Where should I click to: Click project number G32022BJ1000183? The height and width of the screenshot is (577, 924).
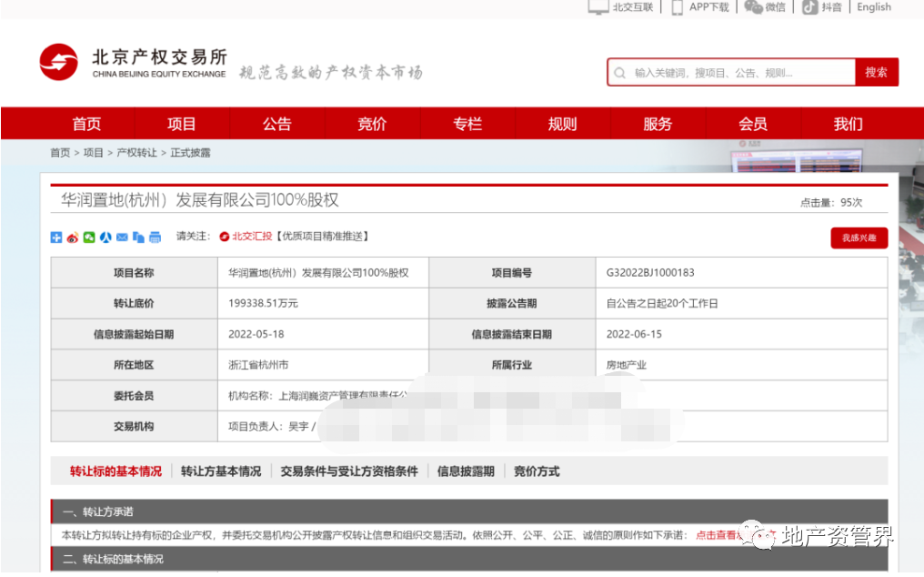pos(650,272)
